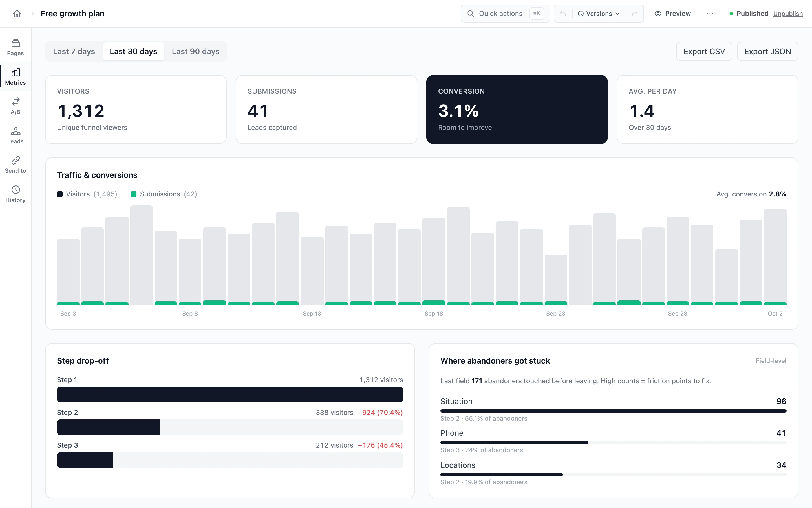Open the three-dot more options menu
This screenshot has width=812, height=508.
tap(710, 14)
